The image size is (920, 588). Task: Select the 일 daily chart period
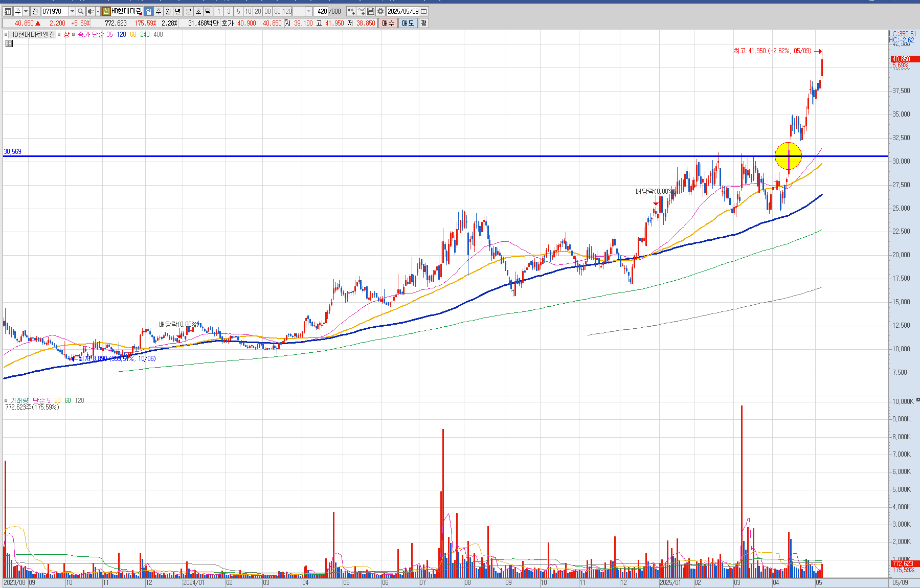[148, 11]
